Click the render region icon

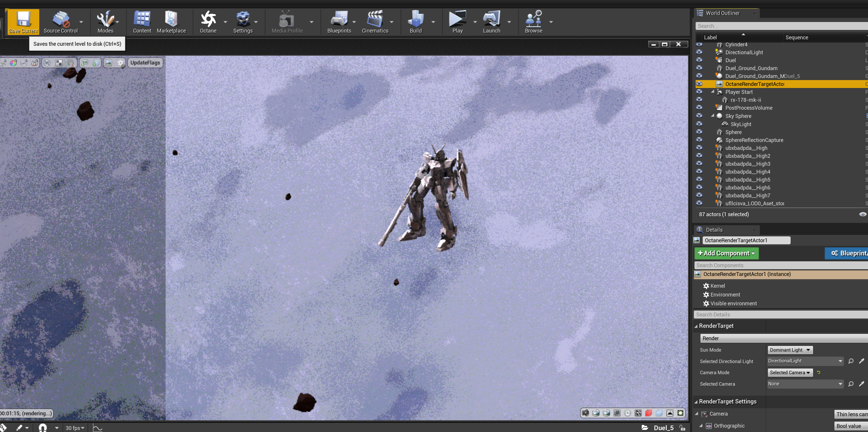click(617, 413)
